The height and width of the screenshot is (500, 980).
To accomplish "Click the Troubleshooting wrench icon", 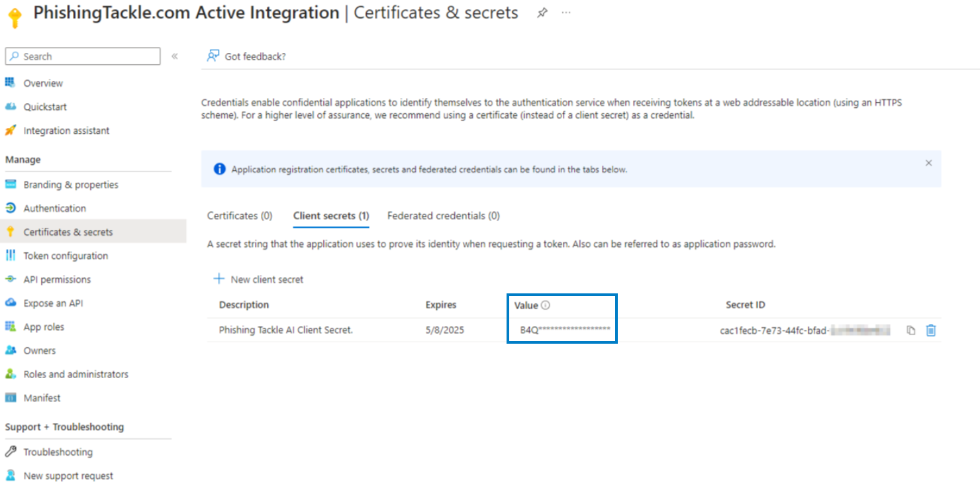I will (x=10, y=452).
